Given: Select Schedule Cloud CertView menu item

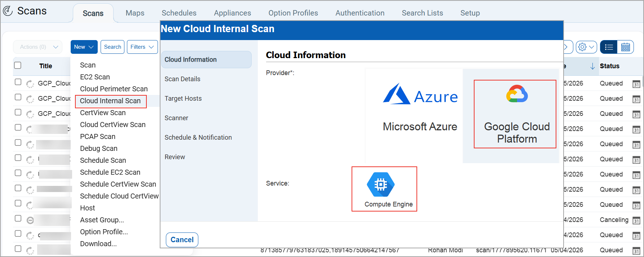Looking at the screenshot, I should pyautogui.click(x=119, y=196).
